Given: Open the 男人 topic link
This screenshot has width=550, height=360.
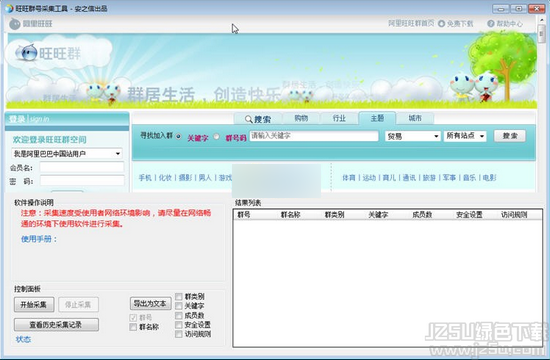Looking at the screenshot, I should (205, 178).
